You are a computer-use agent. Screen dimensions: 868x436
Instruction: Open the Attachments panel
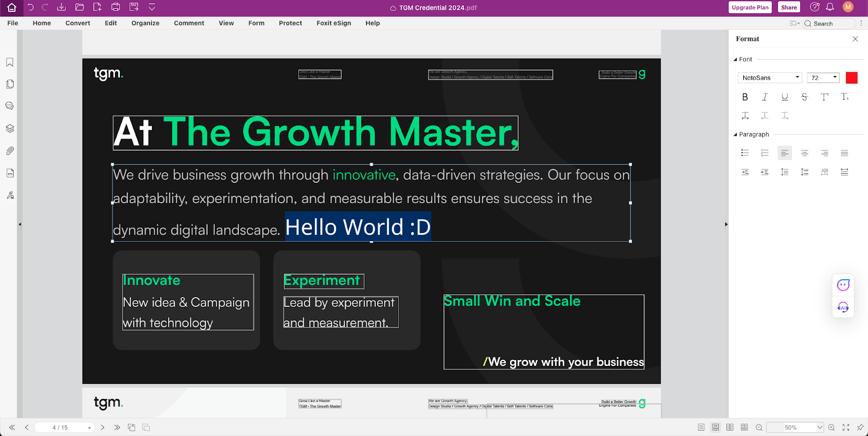[10, 151]
